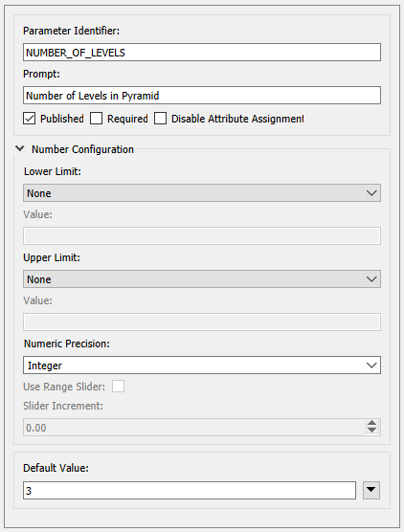Click the Default Value input field

tap(190, 490)
